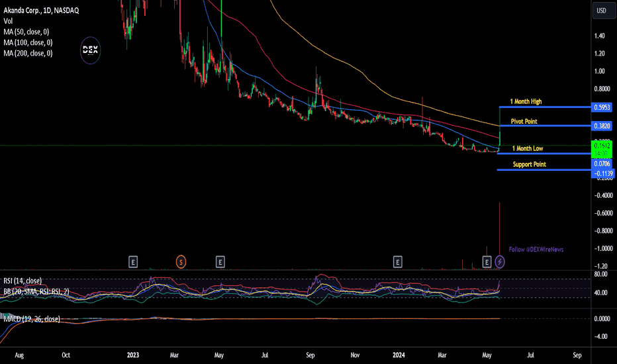Select the BB (20, SMA, RSI) legend
This screenshot has height=364, width=617.
click(x=36, y=291)
